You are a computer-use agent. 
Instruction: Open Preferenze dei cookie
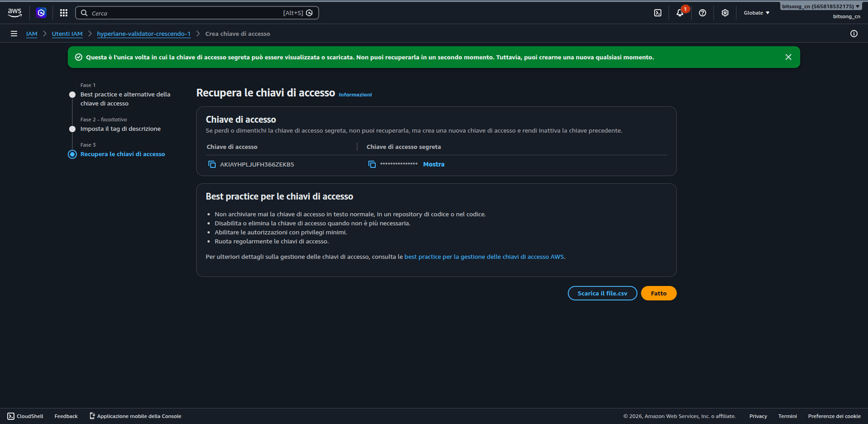(x=834, y=416)
